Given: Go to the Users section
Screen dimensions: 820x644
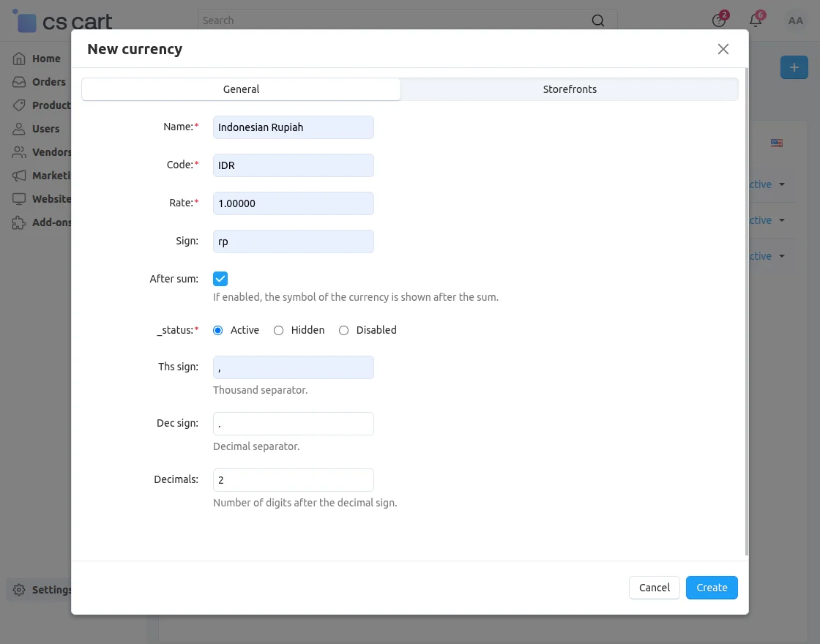Looking at the screenshot, I should tap(45, 128).
